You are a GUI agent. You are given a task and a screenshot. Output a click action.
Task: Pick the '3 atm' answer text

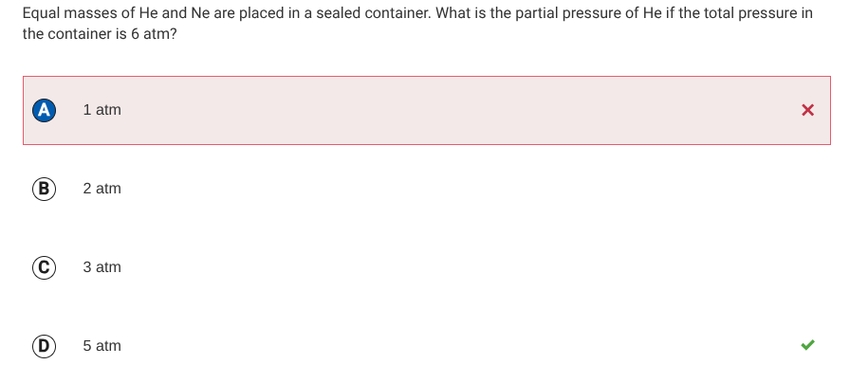point(102,267)
